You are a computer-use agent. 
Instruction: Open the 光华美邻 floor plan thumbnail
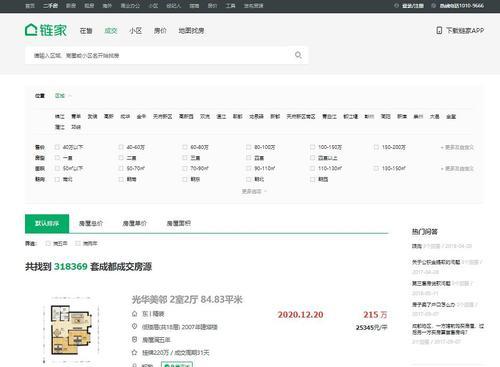click(x=71, y=330)
